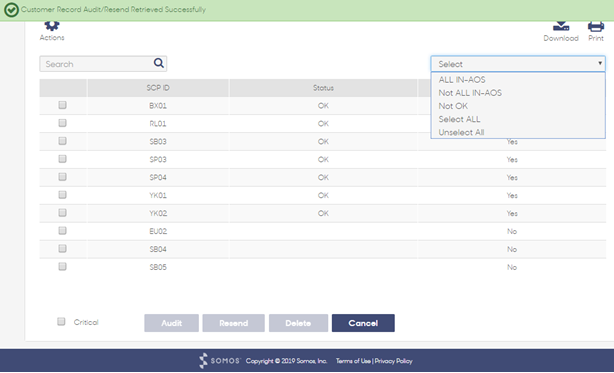Viewport: 614px width, 373px height.
Task: Click the Download icon
Action: click(561, 26)
